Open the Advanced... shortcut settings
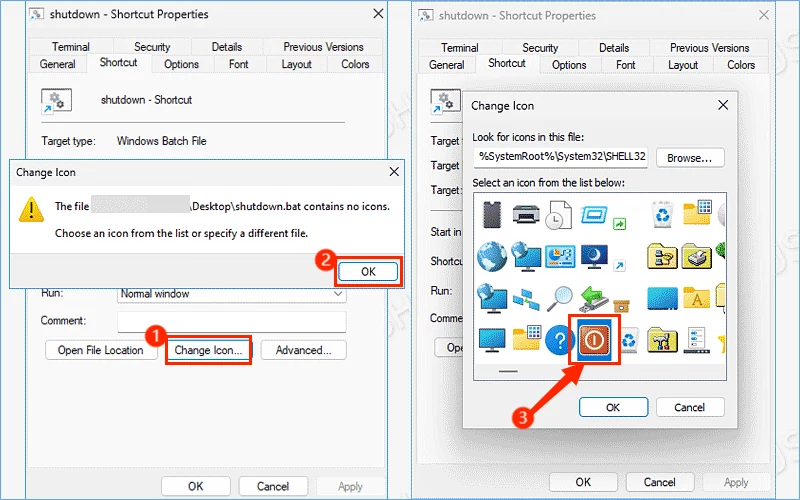800x500 pixels. pyautogui.click(x=304, y=350)
